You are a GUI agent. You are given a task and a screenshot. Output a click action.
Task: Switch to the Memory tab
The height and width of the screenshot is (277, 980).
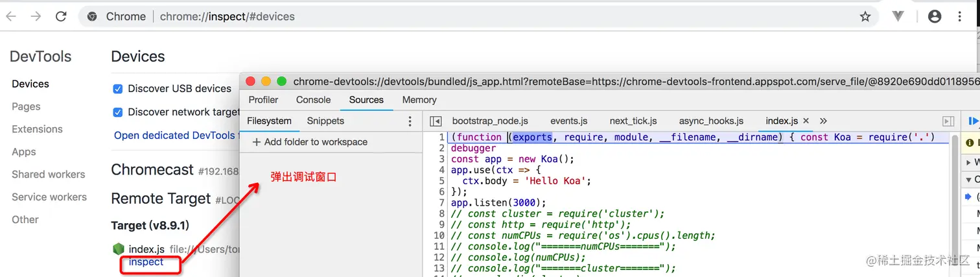tap(419, 100)
